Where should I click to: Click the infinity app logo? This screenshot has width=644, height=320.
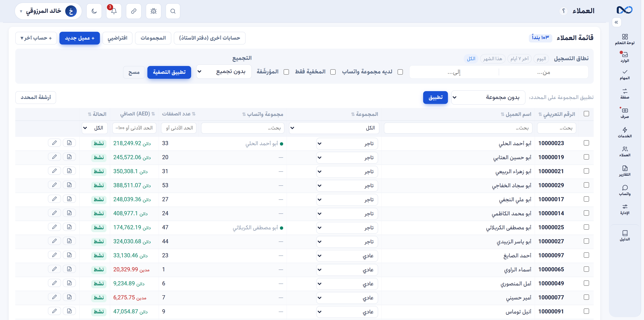[x=624, y=10]
